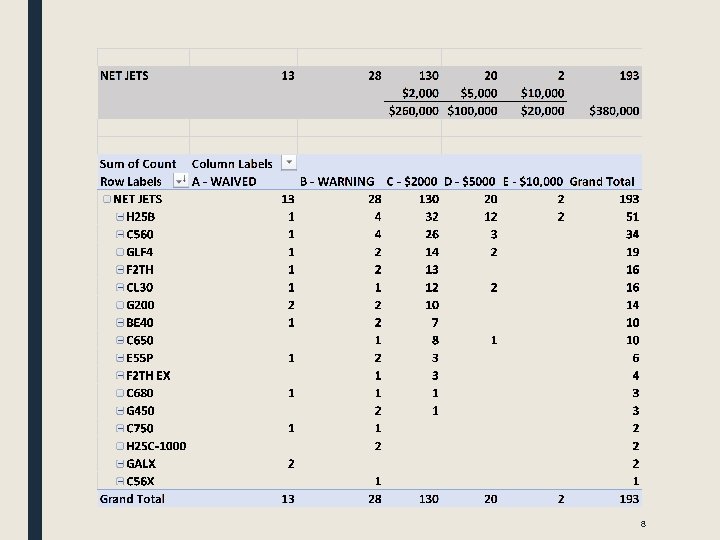The height and width of the screenshot is (540, 720).
Task: Click GLF4 C - $2000 value 14
Action: (x=432, y=252)
